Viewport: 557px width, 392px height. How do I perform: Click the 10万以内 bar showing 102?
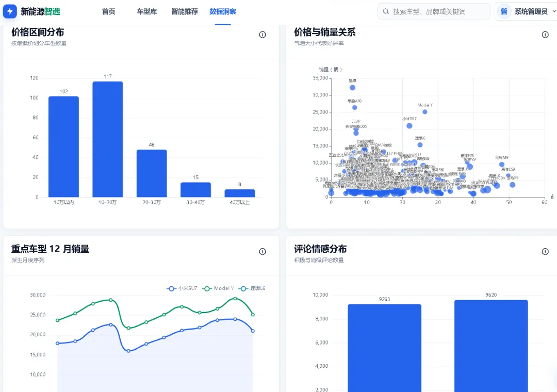(63, 147)
